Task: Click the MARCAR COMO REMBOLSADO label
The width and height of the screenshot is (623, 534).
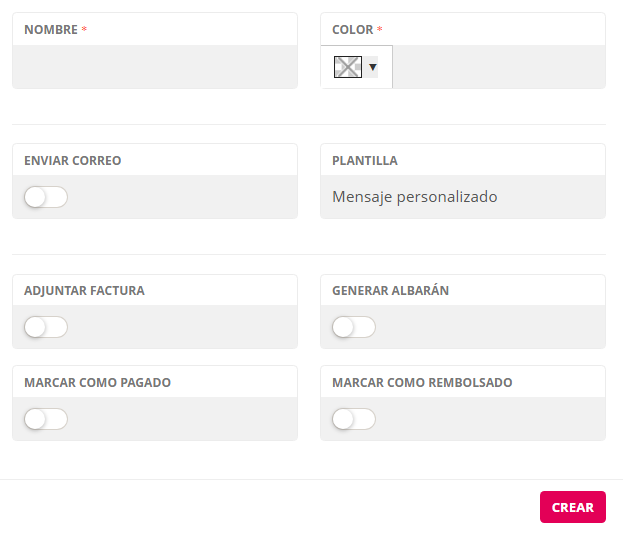Action: (x=422, y=383)
